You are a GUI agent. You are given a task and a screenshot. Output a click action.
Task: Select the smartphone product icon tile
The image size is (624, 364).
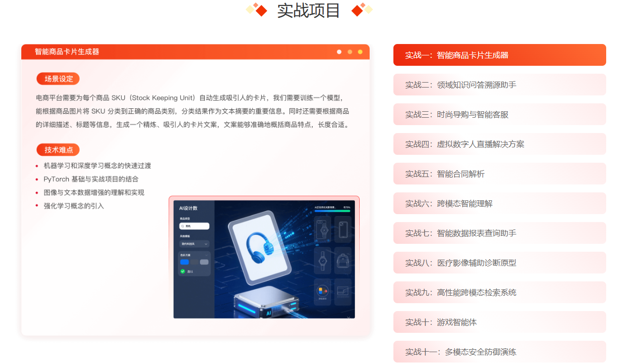click(343, 229)
